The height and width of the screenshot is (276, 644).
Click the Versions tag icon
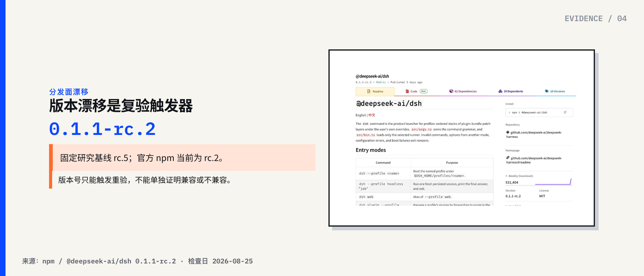coord(546,91)
